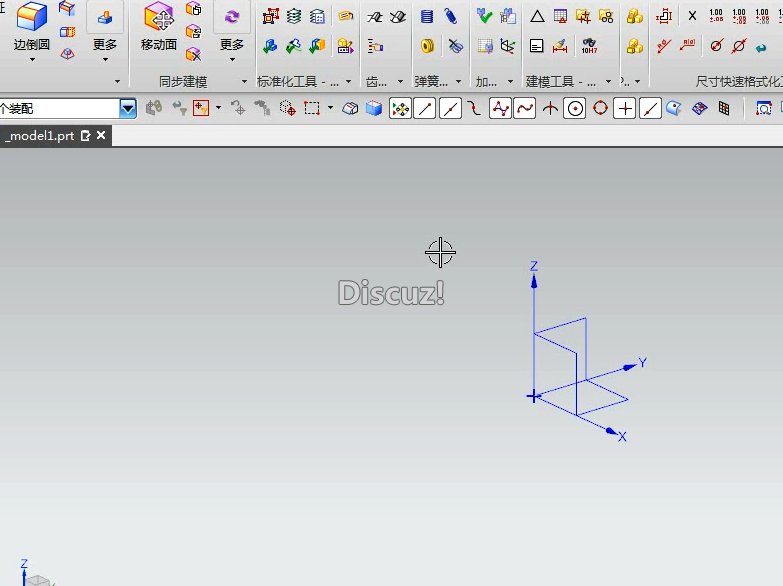
Task: Open the arrow next to the rectangle selection icon
Action: [330, 108]
